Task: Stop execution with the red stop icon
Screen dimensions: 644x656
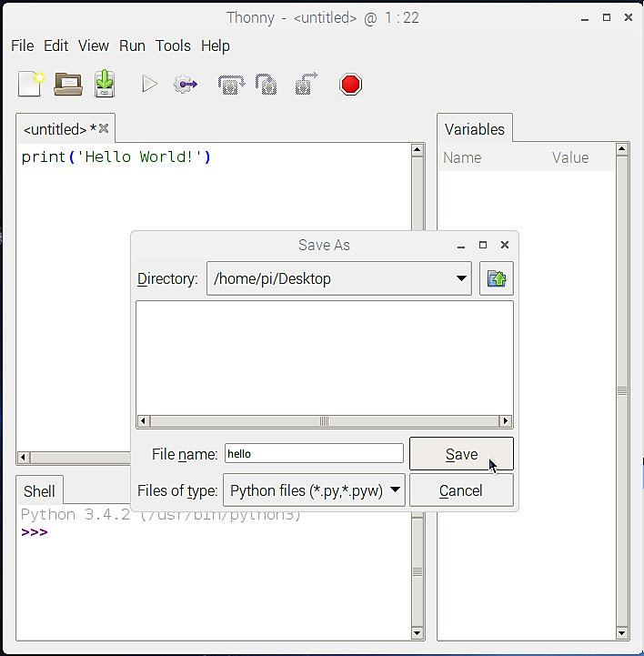Action: click(350, 85)
